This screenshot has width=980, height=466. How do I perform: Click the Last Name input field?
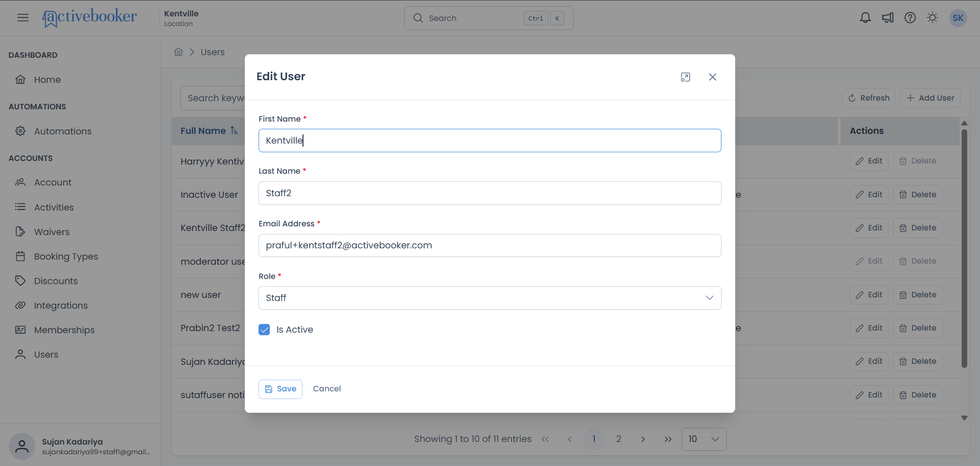click(x=490, y=193)
